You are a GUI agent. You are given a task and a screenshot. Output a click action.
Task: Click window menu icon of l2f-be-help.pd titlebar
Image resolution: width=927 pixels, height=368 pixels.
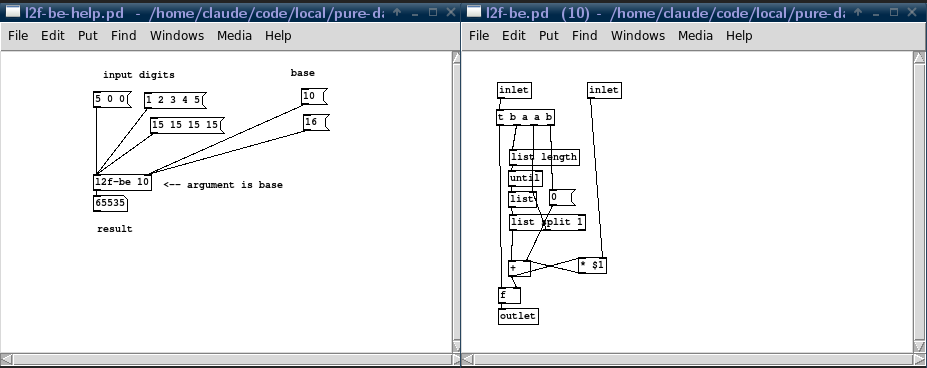11,12
